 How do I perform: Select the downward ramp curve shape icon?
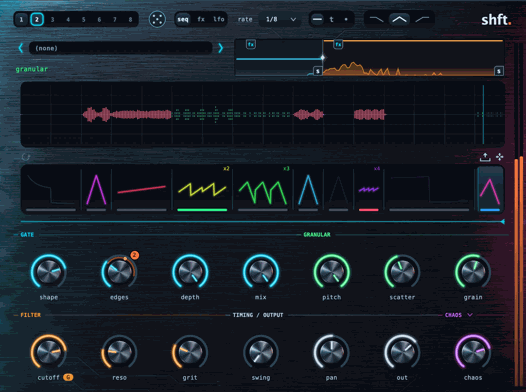point(376,19)
